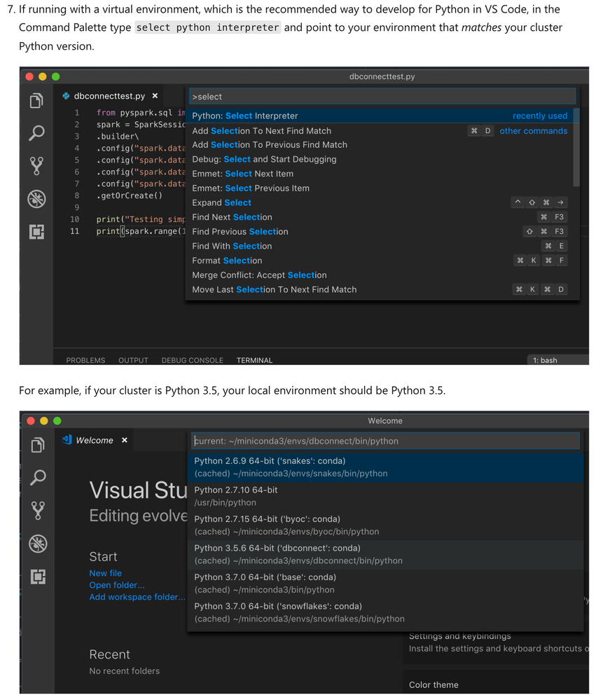Viewport: 603px width, 700px height.
Task: Open the DEBUG CONSOLE panel
Action: point(192,360)
